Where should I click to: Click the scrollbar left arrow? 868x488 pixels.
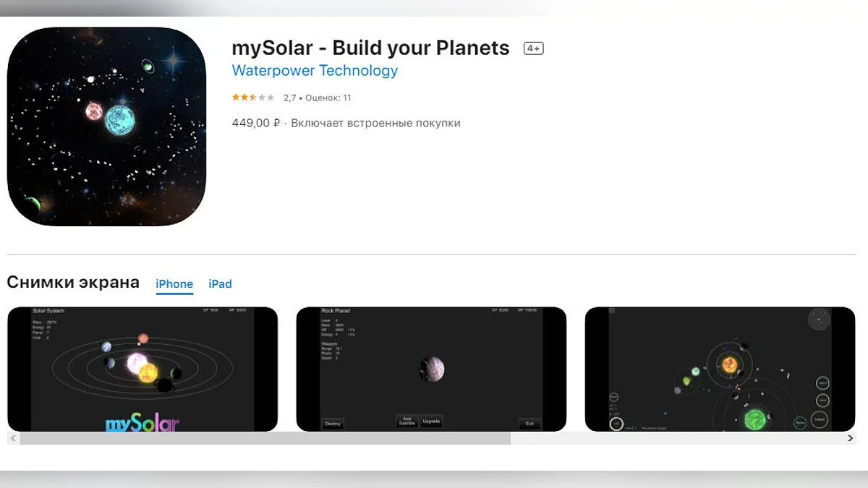[12, 438]
